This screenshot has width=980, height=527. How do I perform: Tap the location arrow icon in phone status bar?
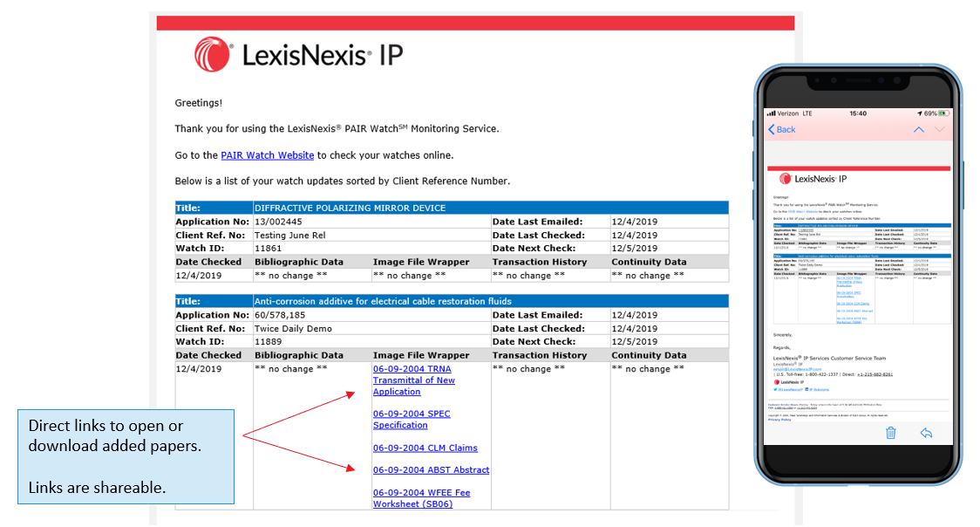pos(919,113)
